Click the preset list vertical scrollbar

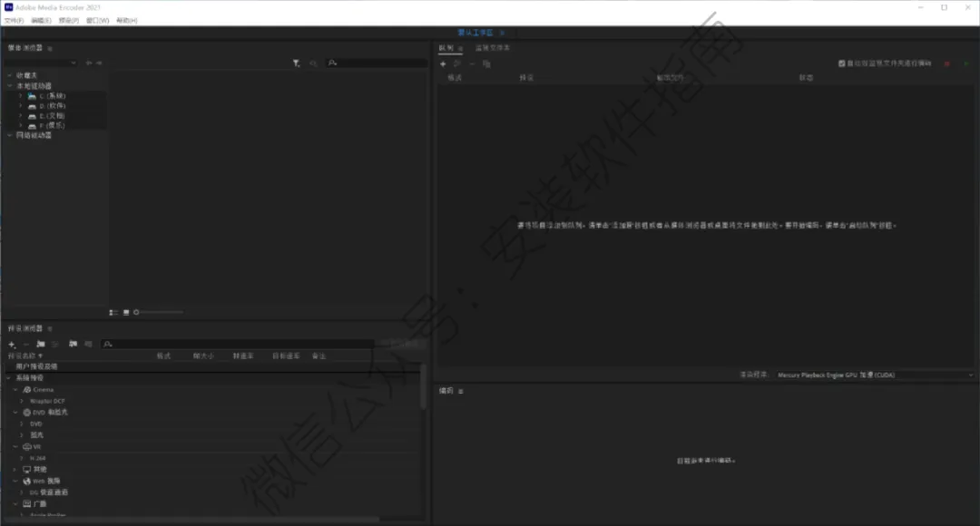coord(423,387)
